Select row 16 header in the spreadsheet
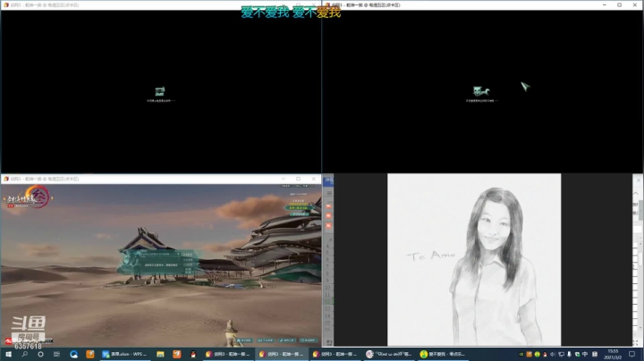Viewport: 644px width, 361px height. (327, 330)
